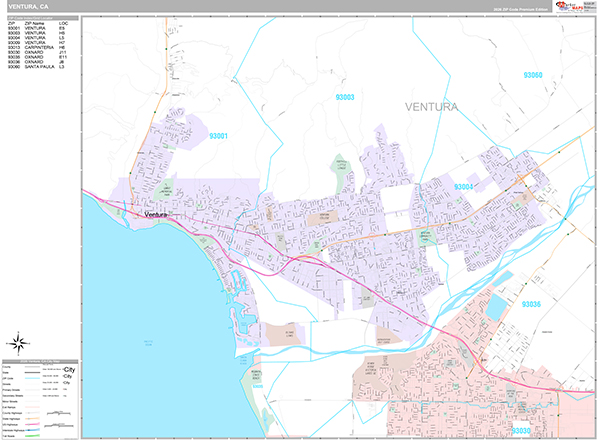Viewport: 600px width, 440px height.
Task: Select ZIP code 93003 label on map
Action: coord(346,97)
